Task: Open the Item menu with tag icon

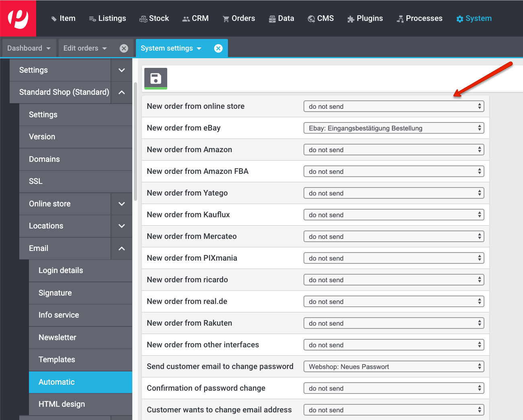Action: click(63, 18)
